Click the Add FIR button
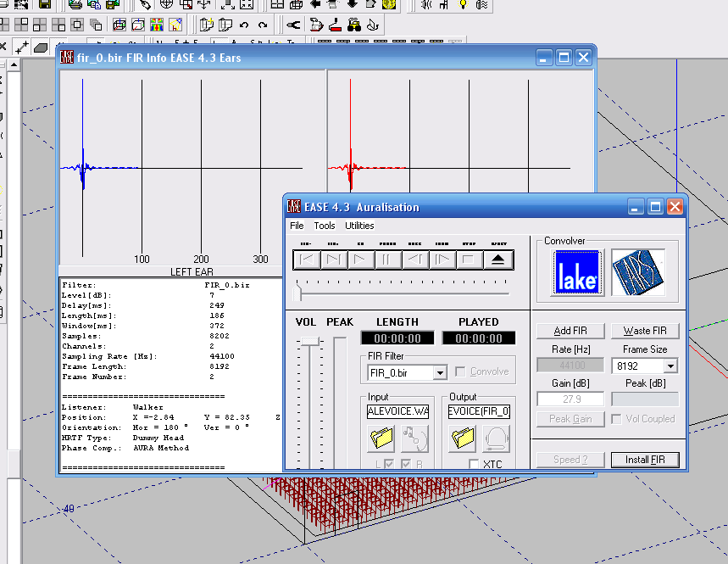This screenshot has width=728, height=564. pos(570,331)
